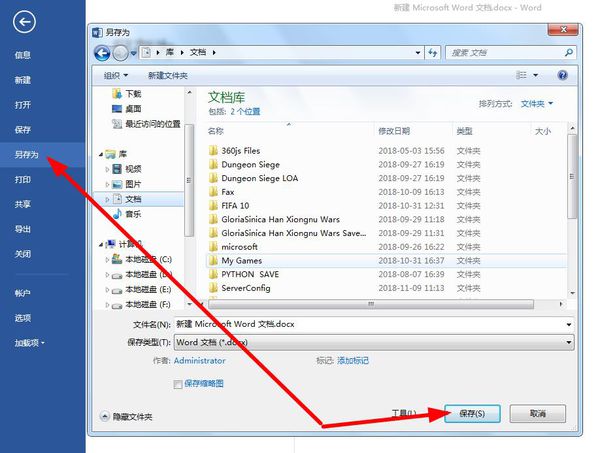Click the 添加标记 link
Viewport: 600px width, 453px height.
(353, 360)
